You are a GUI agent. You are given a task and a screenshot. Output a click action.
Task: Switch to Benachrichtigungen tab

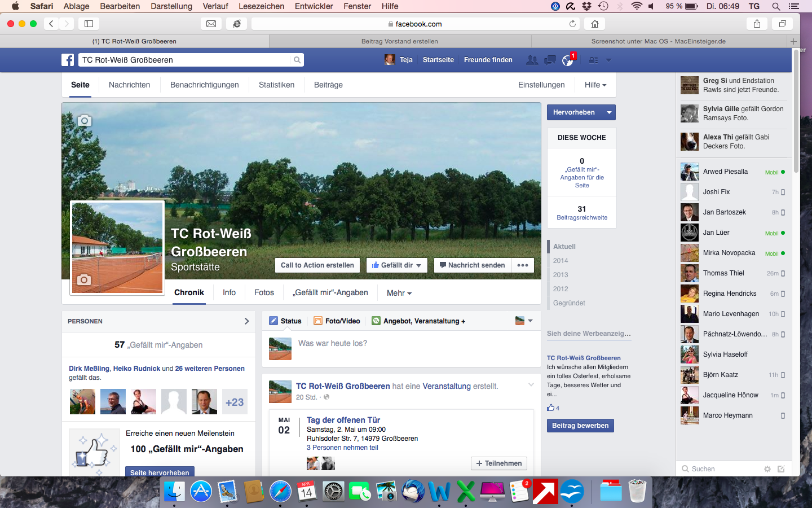[x=205, y=85]
